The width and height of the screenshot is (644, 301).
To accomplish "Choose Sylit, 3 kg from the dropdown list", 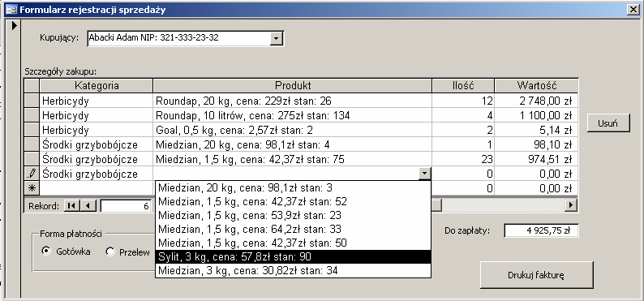I will click(294, 256).
